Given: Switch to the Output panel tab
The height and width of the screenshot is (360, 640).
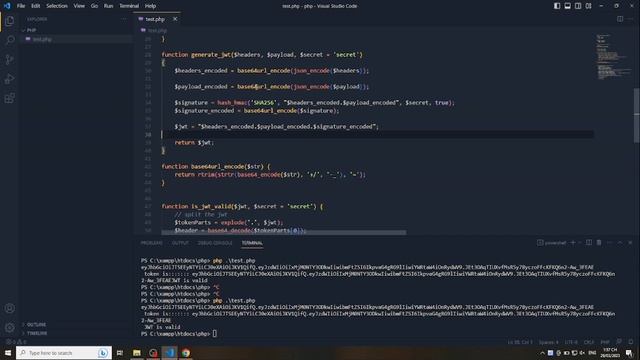Looking at the screenshot, I should pos(180,243).
